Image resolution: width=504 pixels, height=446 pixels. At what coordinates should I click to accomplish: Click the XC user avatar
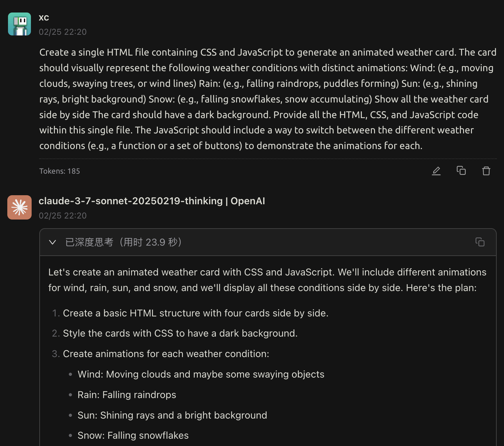(19, 24)
